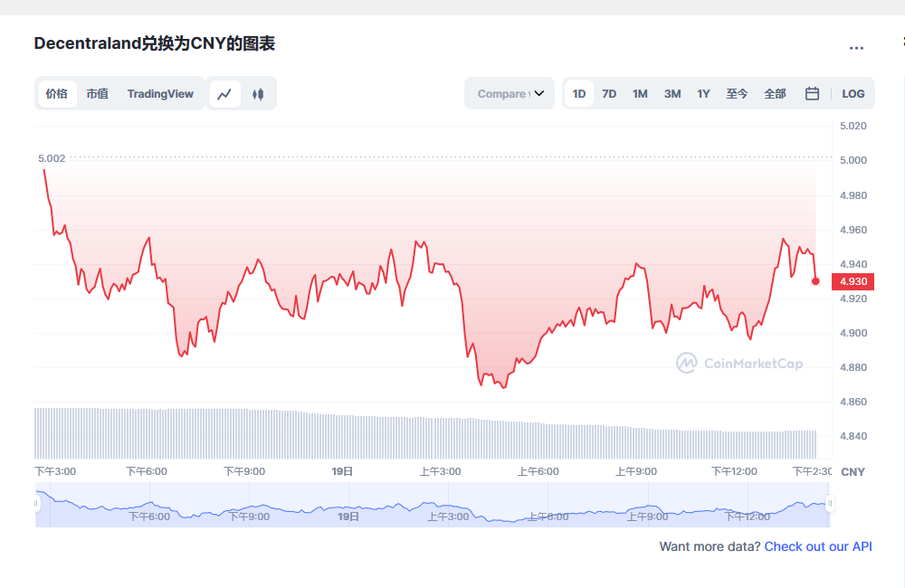Image resolution: width=905 pixels, height=588 pixels.
Task: Click the 上午3:00 x-axis label
Action: [x=440, y=471]
